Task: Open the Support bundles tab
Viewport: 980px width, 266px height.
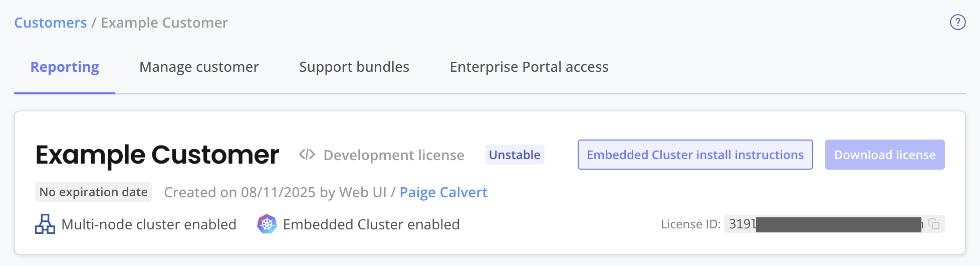Action: (x=354, y=67)
